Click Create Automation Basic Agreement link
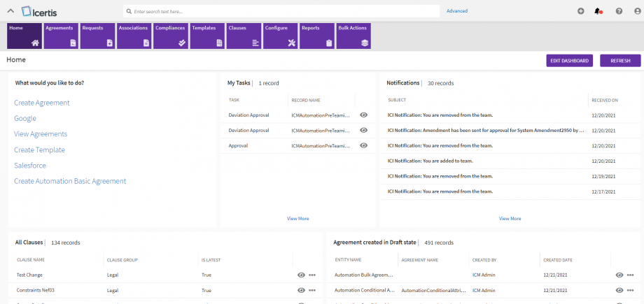Image resolution: width=644 pixels, height=304 pixels. pyautogui.click(x=70, y=181)
